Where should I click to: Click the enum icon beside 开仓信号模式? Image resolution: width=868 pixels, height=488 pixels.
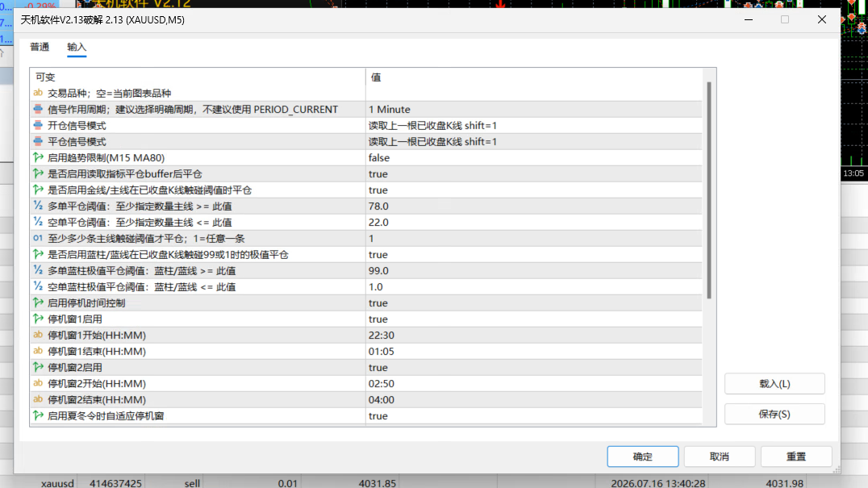coord(38,125)
